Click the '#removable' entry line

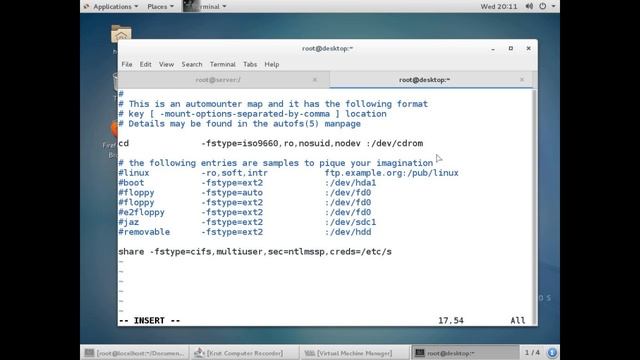coord(244,232)
